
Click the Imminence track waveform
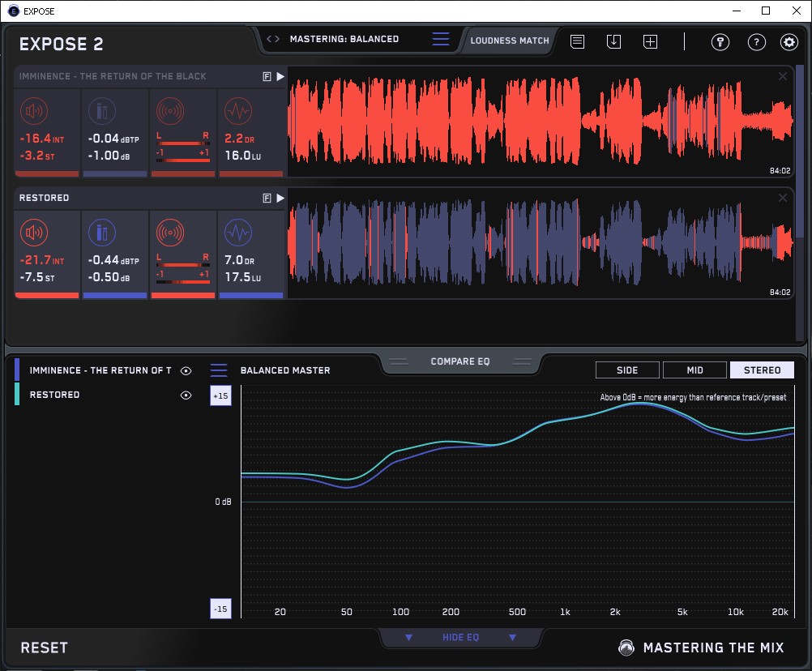[x=541, y=122]
